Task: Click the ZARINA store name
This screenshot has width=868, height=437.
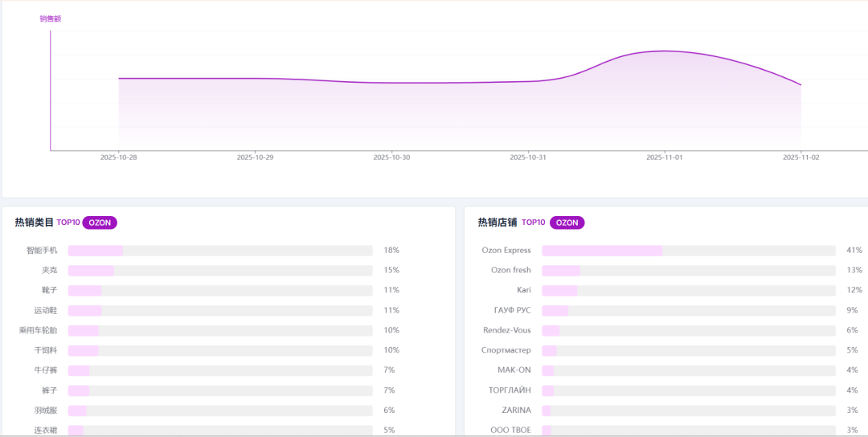Action: point(517,410)
